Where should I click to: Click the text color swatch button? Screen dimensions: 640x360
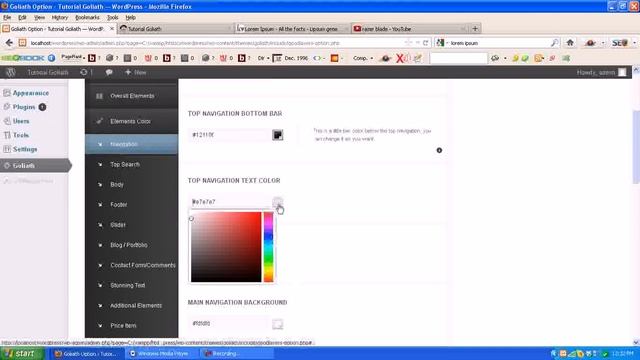[278, 202]
